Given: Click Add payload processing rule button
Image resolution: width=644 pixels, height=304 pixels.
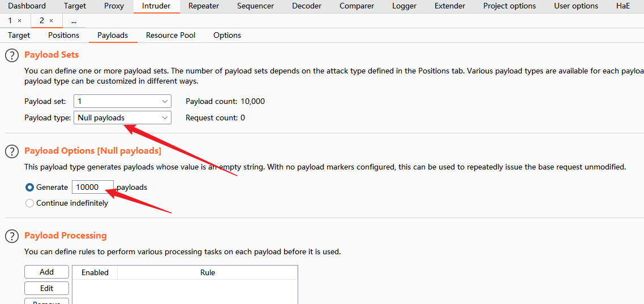Looking at the screenshot, I should pyautogui.click(x=46, y=272).
